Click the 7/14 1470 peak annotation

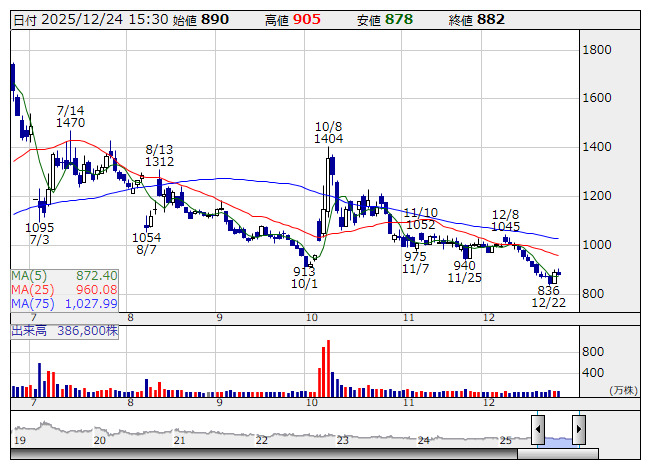click(71, 117)
